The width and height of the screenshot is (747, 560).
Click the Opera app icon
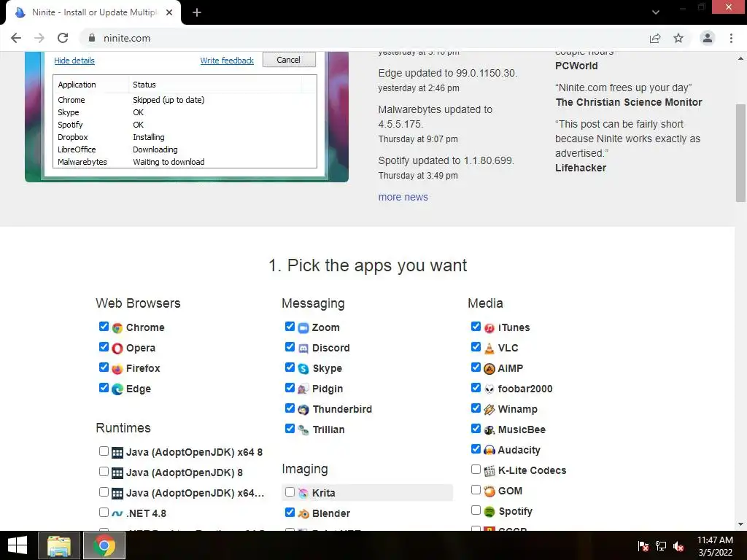117,349
